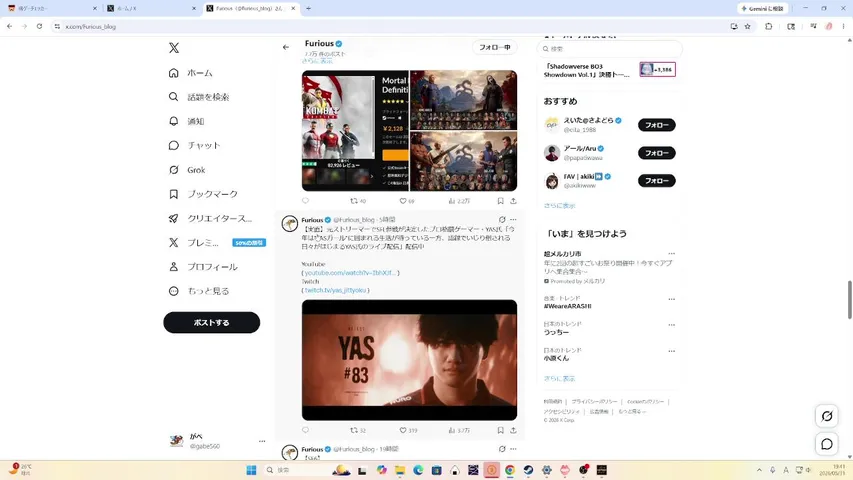
Task: Click the X logo in the sidebar
Action: (x=174, y=48)
